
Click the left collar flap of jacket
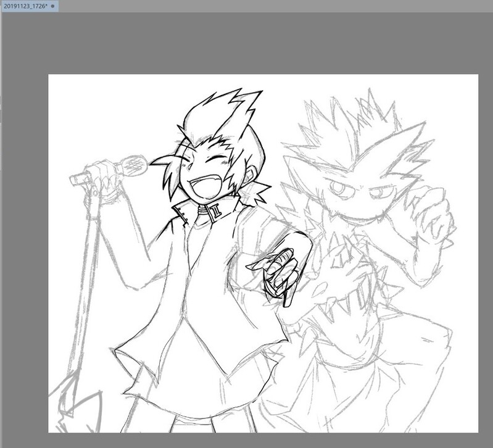[x=180, y=212]
